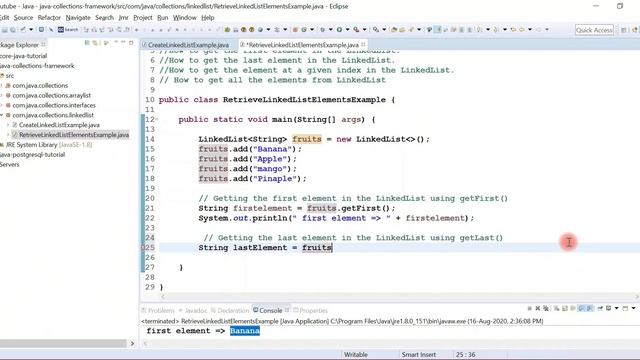Open the Help menu
The width and height of the screenshot is (640, 360).
(x=207, y=18)
